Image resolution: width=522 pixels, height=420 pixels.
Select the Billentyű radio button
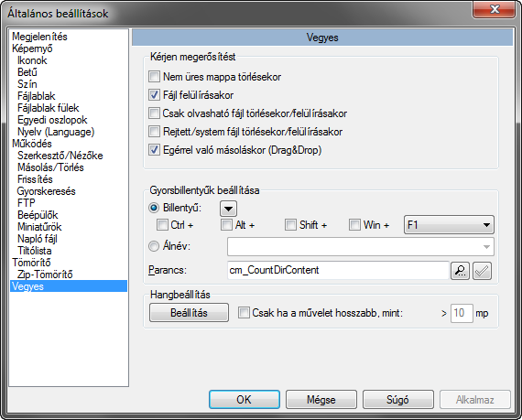point(154,208)
